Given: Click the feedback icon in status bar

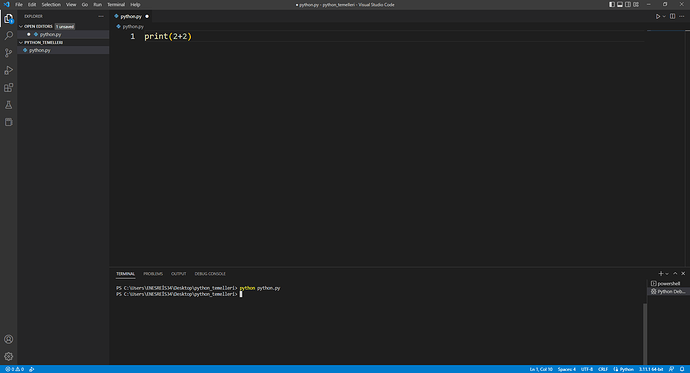Looking at the screenshot, I should [672, 369].
